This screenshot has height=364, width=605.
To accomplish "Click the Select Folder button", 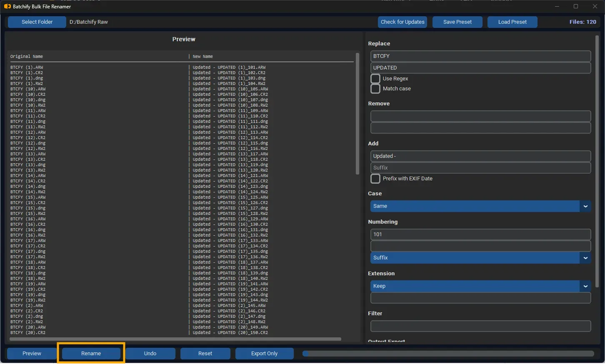I will [37, 22].
